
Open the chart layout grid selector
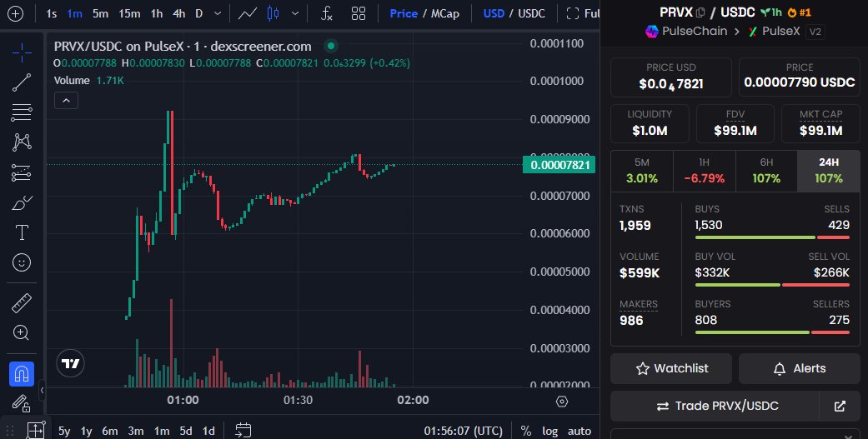click(359, 13)
